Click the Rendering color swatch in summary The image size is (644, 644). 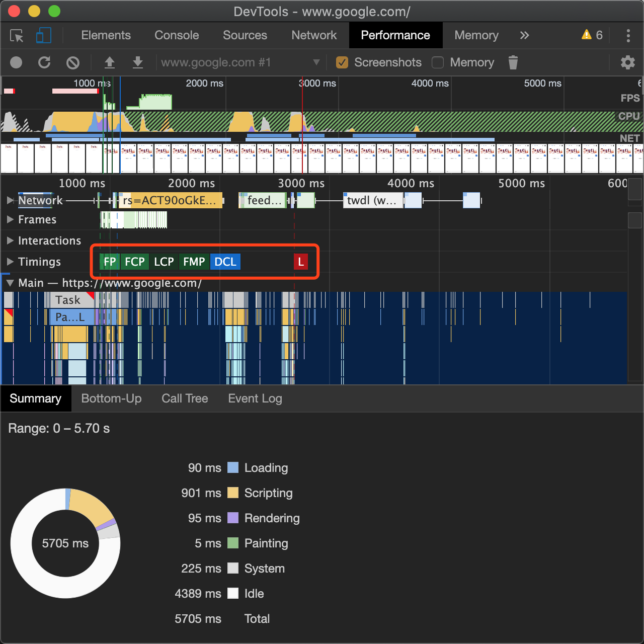pyautogui.click(x=233, y=518)
